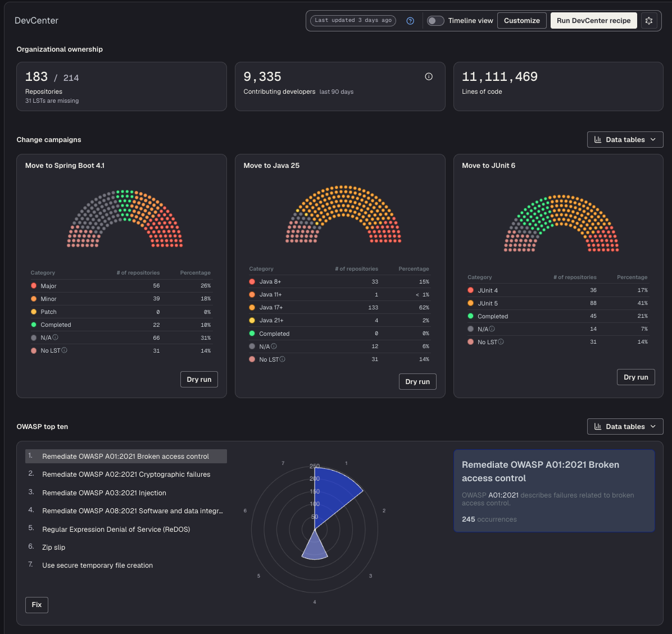Click red Major swatch in Spring Boot table

[x=34, y=286]
